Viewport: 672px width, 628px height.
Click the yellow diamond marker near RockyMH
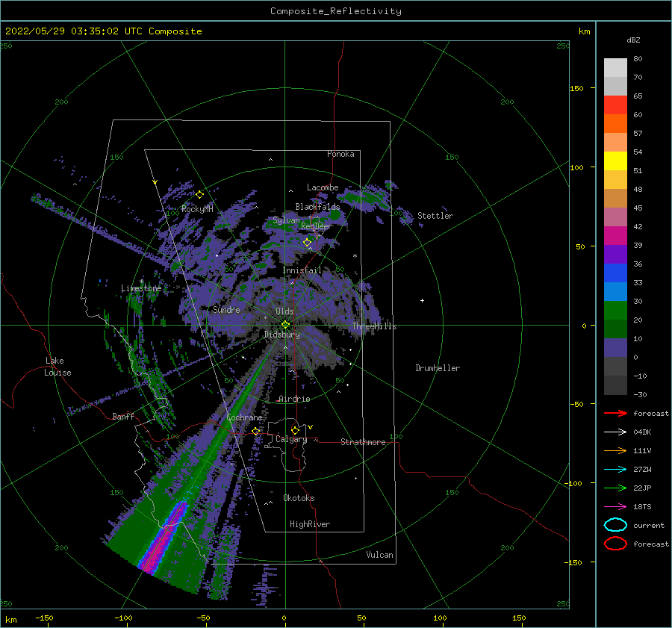click(x=199, y=195)
